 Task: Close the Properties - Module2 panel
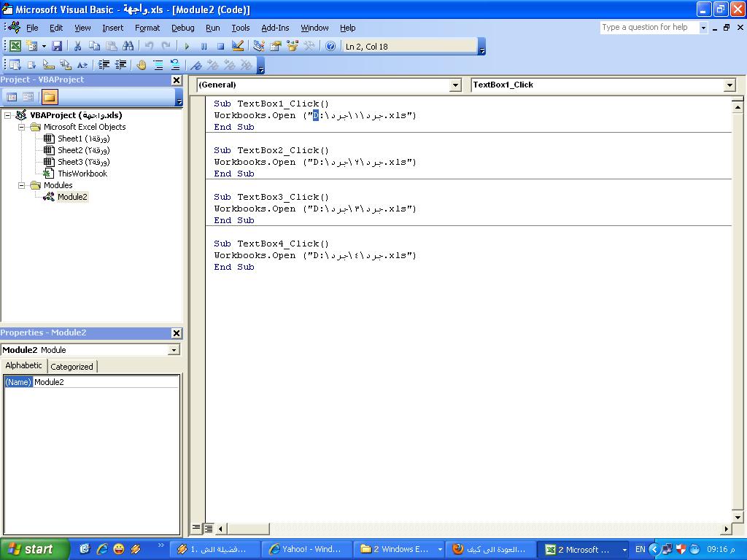(x=177, y=332)
